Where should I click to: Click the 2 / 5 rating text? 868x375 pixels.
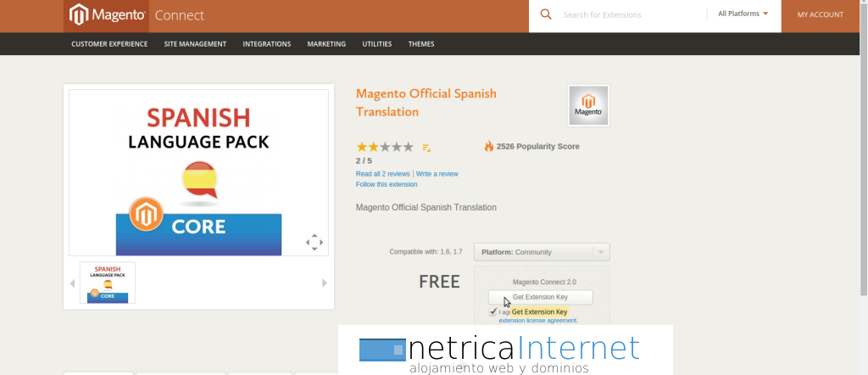364,160
